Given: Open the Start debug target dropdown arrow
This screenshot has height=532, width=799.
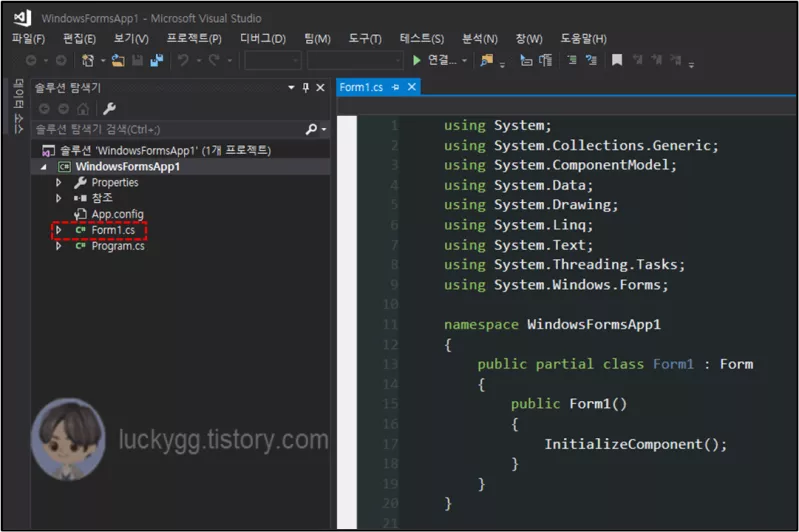Looking at the screenshot, I should tap(464, 61).
